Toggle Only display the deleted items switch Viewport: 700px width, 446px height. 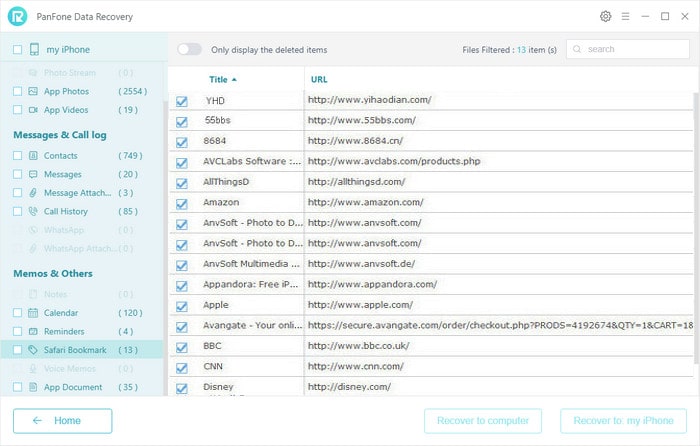pos(189,49)
